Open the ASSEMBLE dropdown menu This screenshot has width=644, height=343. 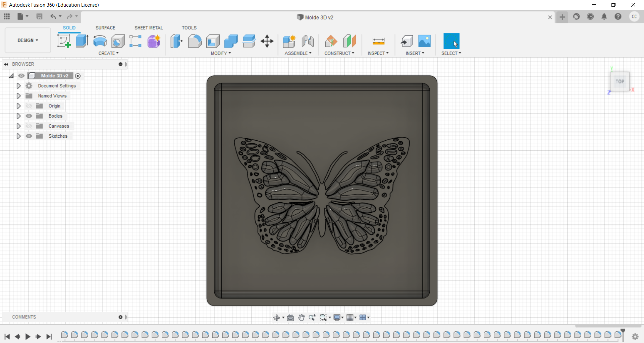[x=298, y=53]
